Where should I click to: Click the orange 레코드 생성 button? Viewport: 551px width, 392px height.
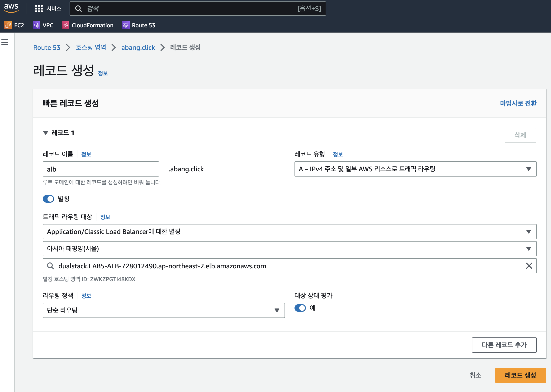[x=520, y=375]
